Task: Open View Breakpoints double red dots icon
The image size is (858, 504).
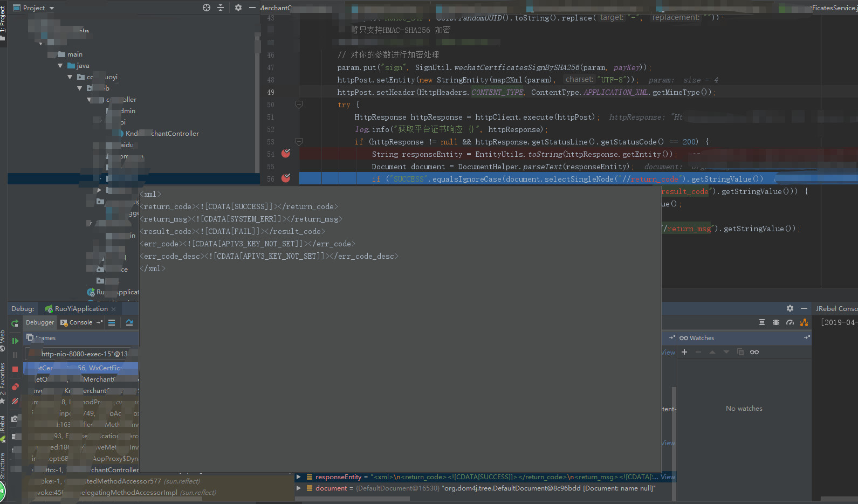Action: tap(15, 386)
